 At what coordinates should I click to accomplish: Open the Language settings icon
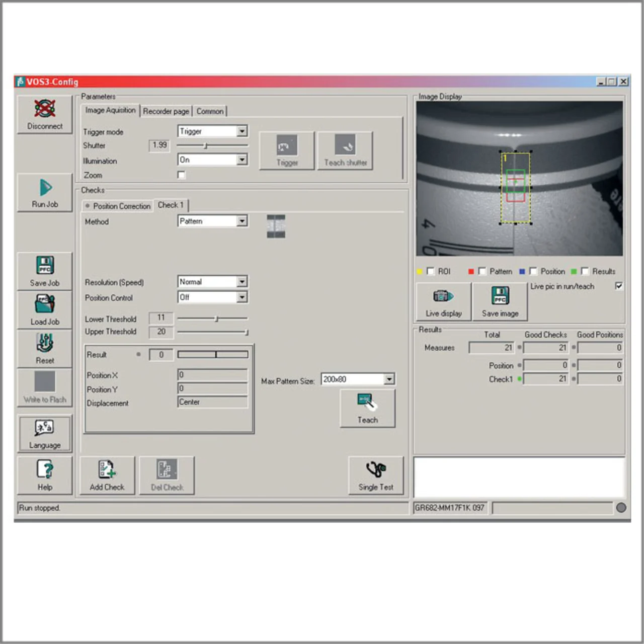point(44,428)
